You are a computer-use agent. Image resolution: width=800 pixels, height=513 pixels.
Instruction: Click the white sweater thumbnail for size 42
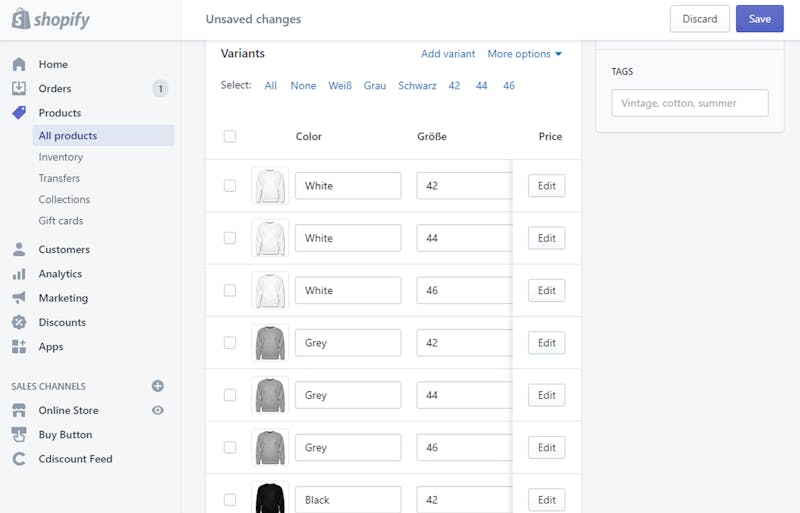pyautogui.click(x=270, y=186)
